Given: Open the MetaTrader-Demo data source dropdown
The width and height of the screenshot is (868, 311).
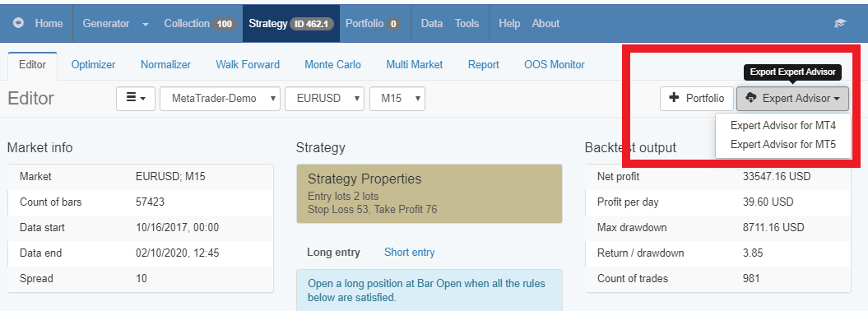Looking at the screenshot, I should coord(220,99).
